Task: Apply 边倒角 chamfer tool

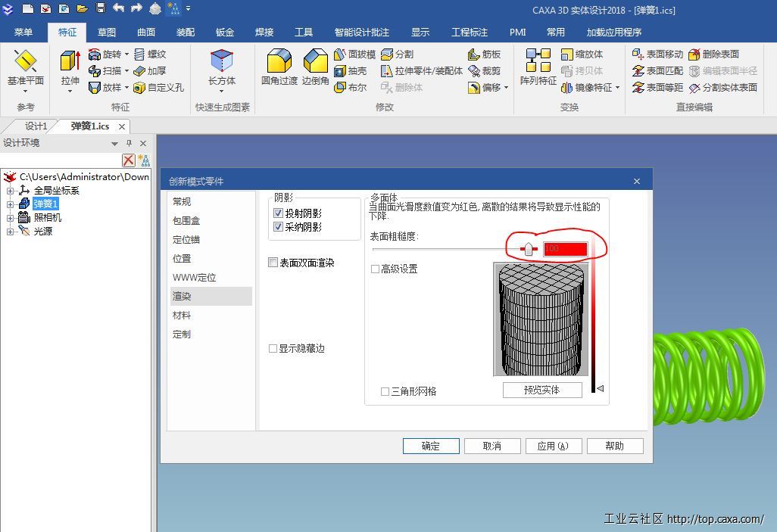Action: [x=315, y=68]
